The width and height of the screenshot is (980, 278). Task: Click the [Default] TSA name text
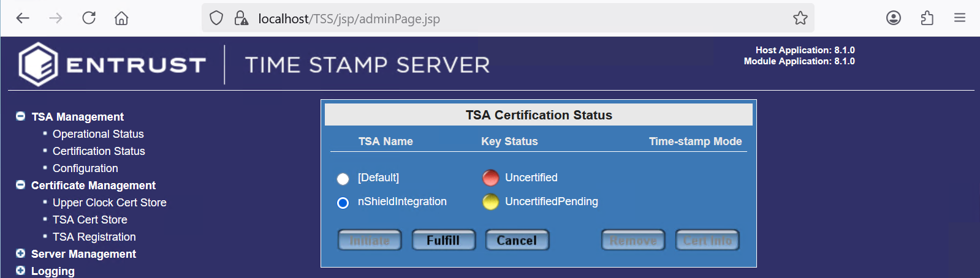tap(378, 178)
